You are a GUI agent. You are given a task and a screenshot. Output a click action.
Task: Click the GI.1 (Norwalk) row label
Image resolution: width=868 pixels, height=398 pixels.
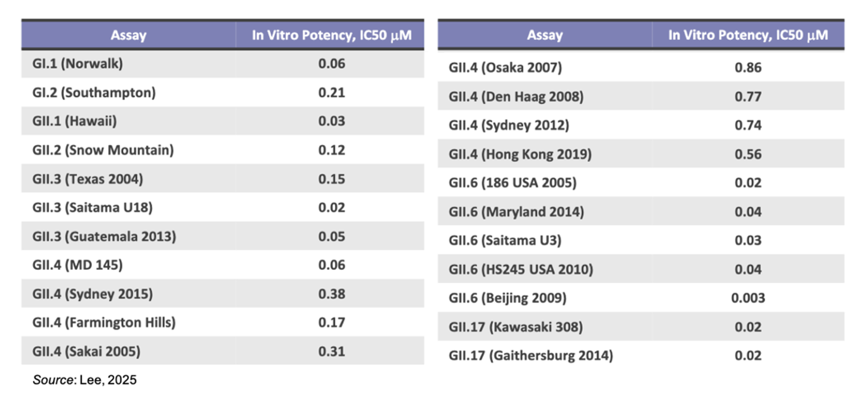(78, 64)
